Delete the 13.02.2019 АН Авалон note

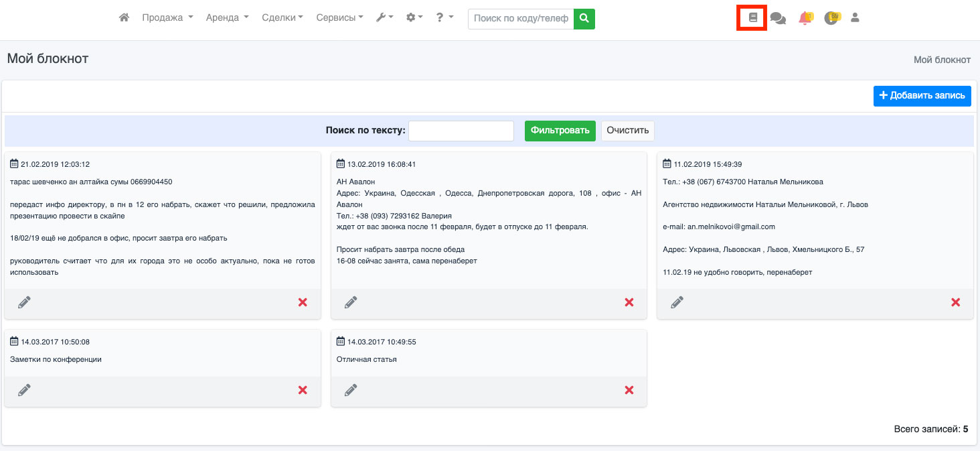629,302
